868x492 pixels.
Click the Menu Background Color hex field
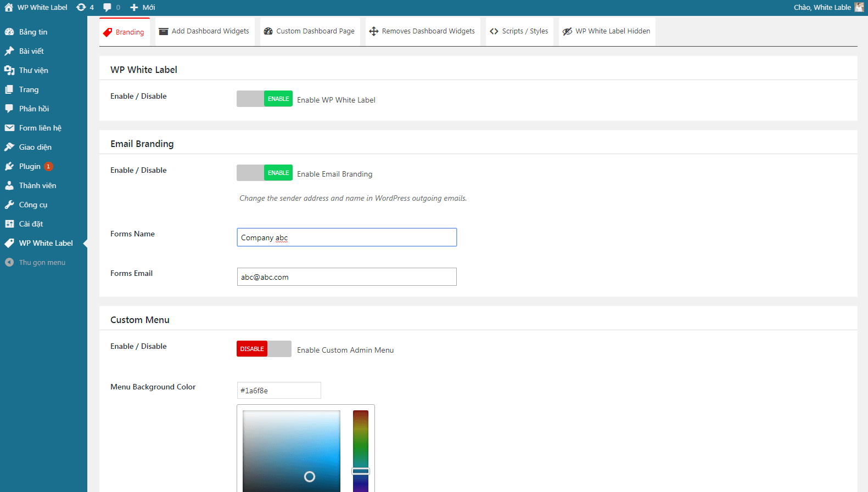point(279,391)
